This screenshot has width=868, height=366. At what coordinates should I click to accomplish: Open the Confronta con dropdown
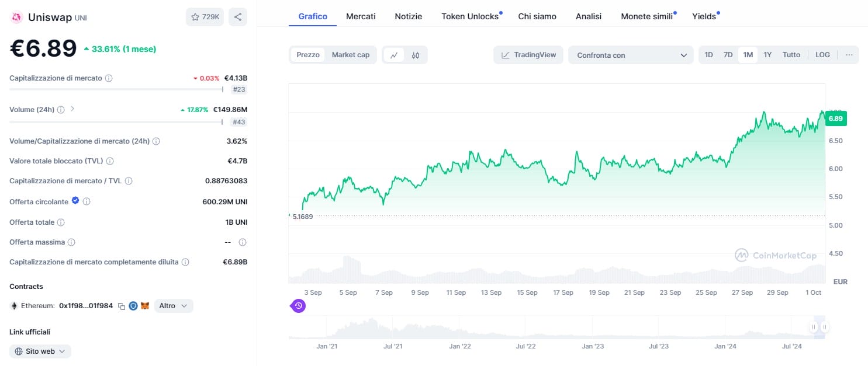click(x=631, y=55)
